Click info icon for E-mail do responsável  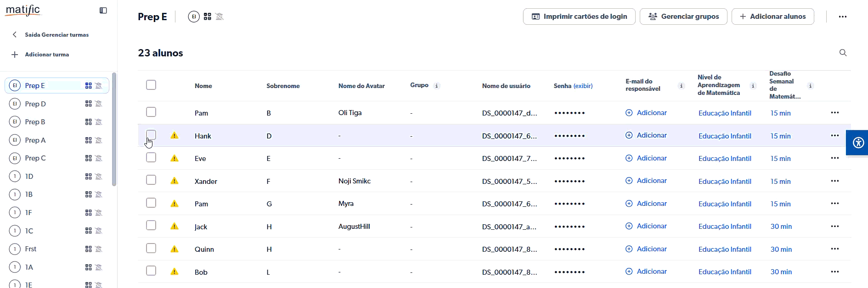682,86
